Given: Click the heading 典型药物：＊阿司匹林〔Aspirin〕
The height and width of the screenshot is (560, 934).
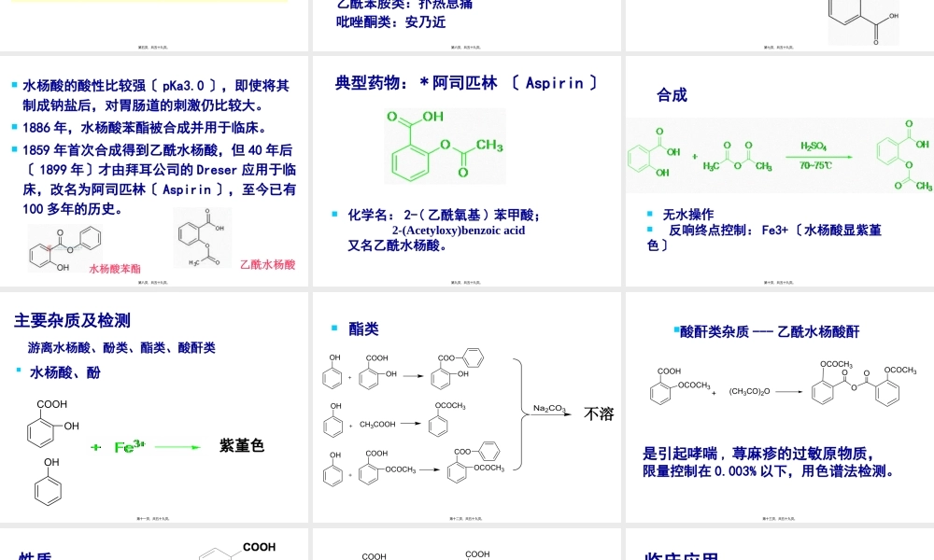Looking at the screenshot, I should 466,83.
